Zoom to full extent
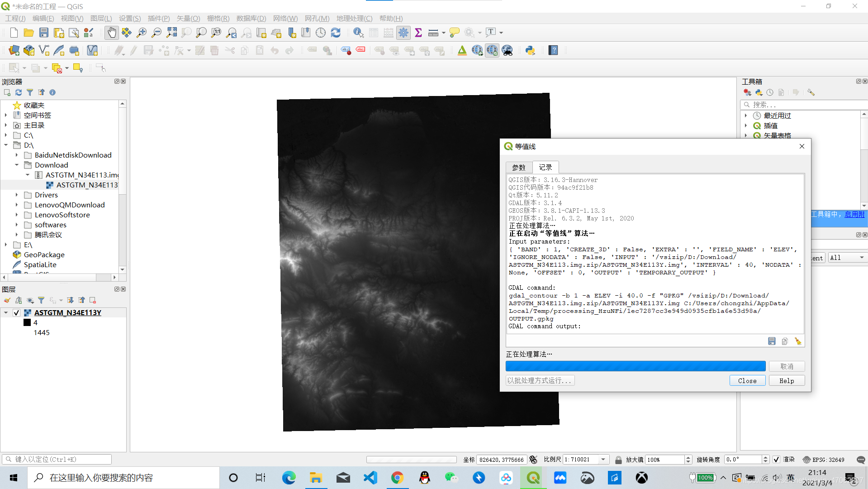This screenshot has width=868, height=489. (171, 33)
